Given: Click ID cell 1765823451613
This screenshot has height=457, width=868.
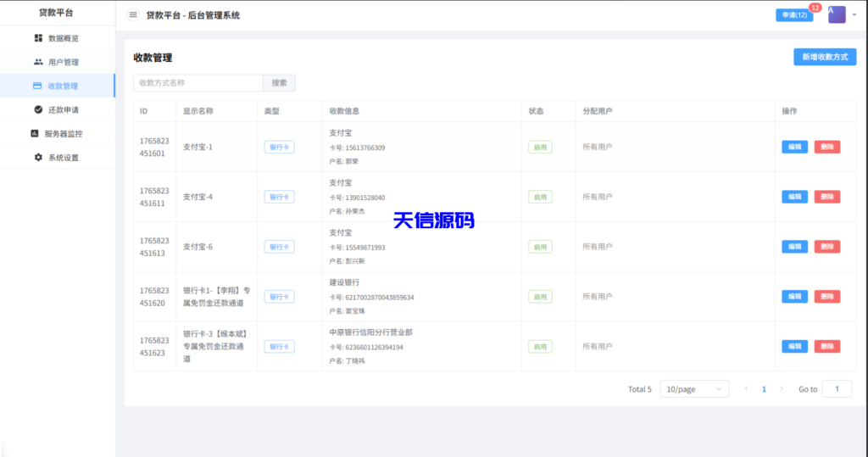Looking at the screenshot, I should click(x=154, y=247).
